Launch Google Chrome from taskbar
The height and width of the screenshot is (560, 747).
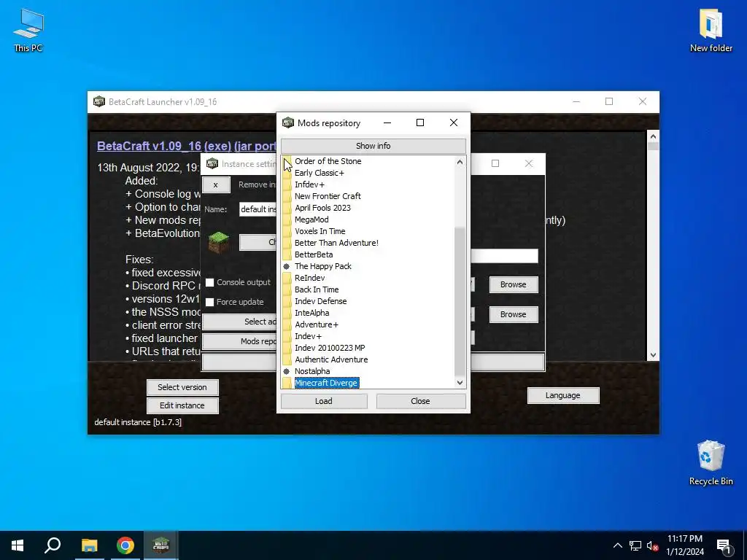[125, 545]
